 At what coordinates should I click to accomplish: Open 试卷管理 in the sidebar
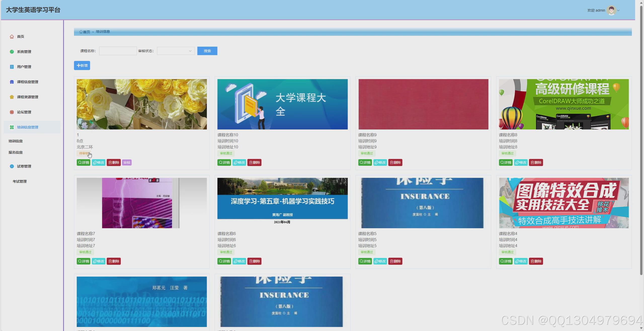(x=24, y=166)
